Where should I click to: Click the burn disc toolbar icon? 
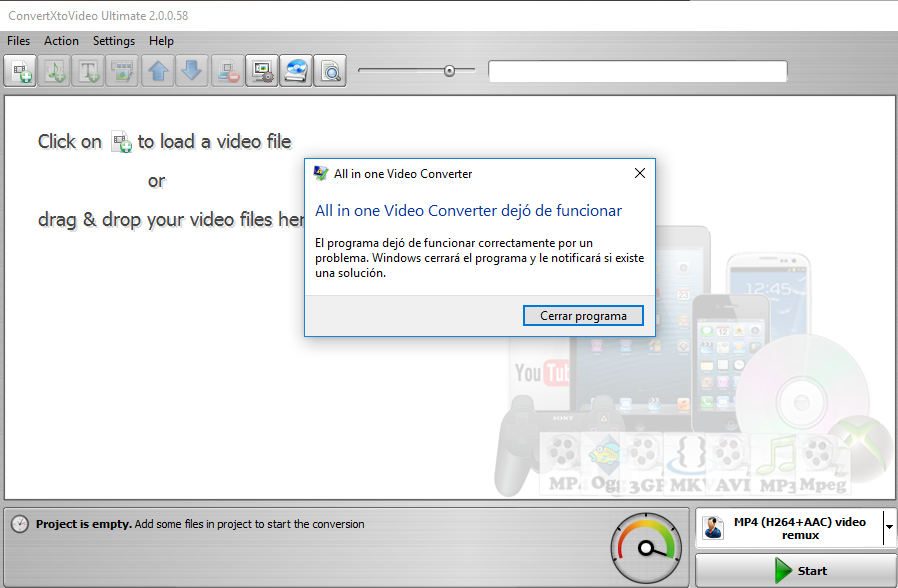[296, 71]
